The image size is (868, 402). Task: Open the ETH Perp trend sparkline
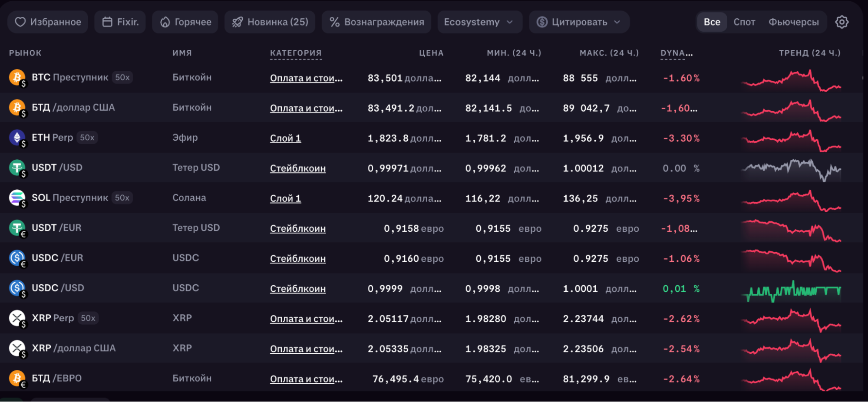[791, 140]
